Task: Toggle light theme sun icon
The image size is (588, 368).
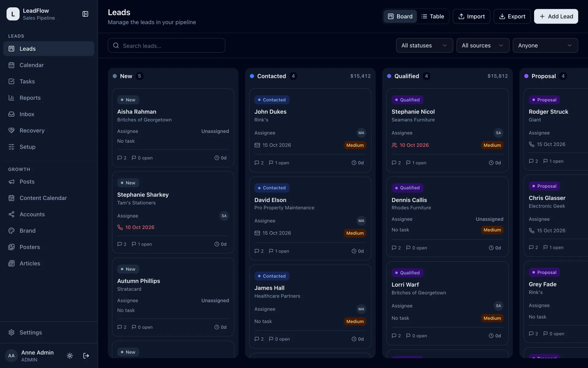Action: [70, 356]
